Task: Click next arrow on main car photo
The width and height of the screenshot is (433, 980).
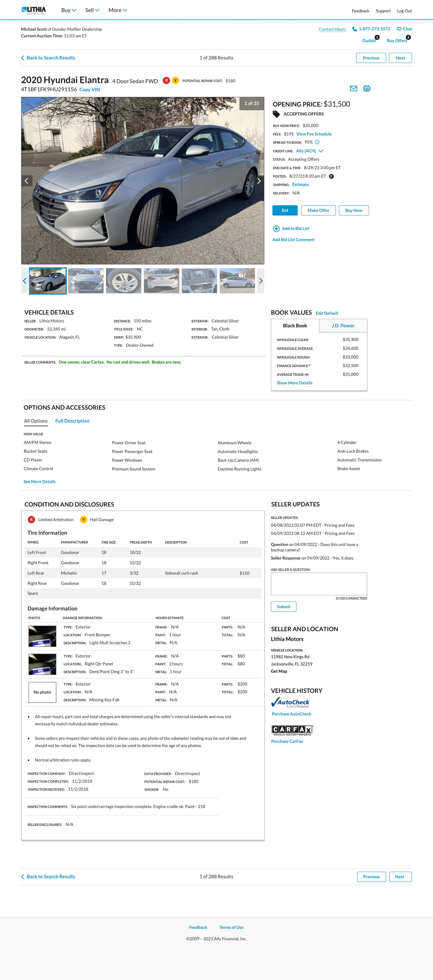Action: [259, 181]
